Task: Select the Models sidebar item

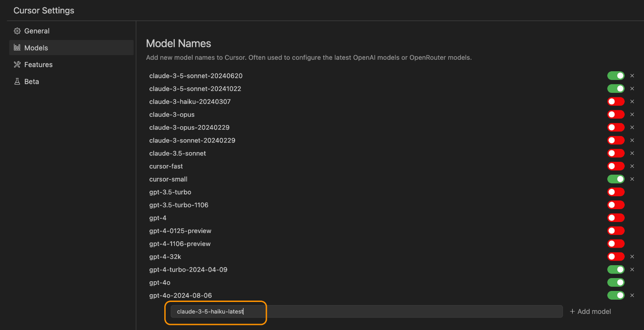Action: tap(71, 48)
